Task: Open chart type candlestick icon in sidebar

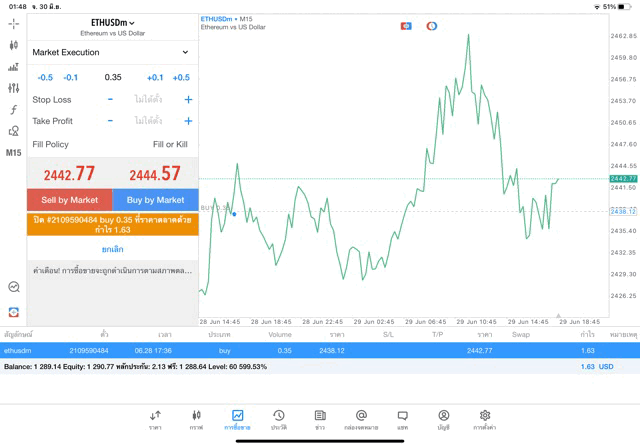Action: pyautogui.click(x=13, y=45)
